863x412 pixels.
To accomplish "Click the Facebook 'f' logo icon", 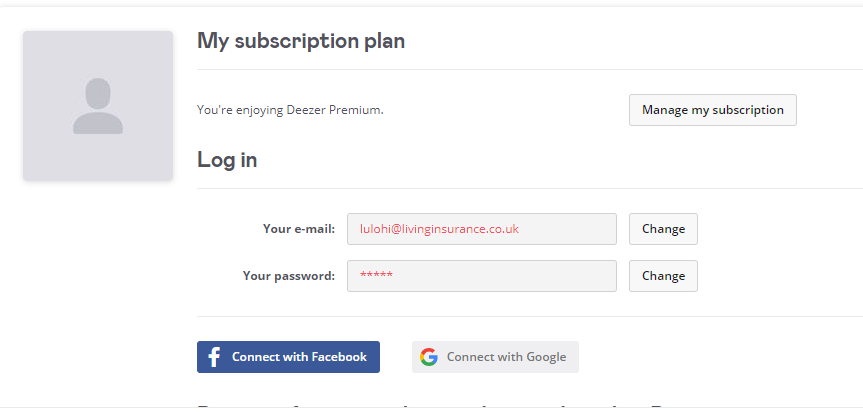I will coord(214,357).
